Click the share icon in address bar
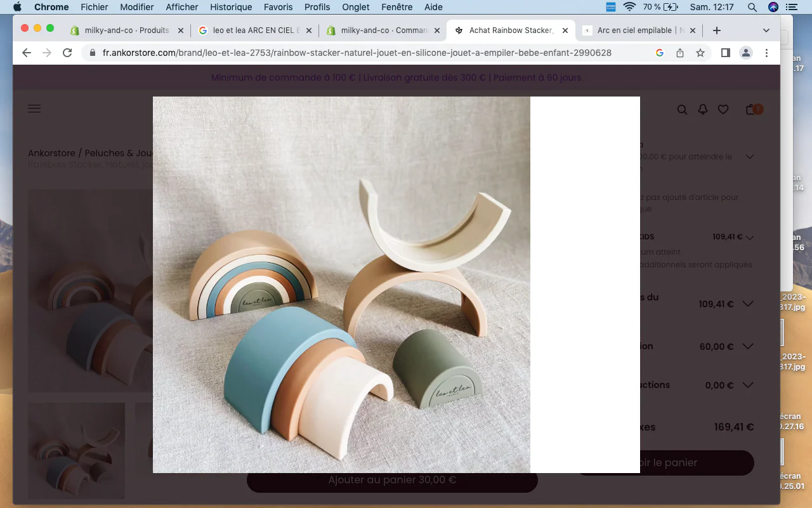The image size is (812, 508). pyautogui.click(x=680, y=53)
